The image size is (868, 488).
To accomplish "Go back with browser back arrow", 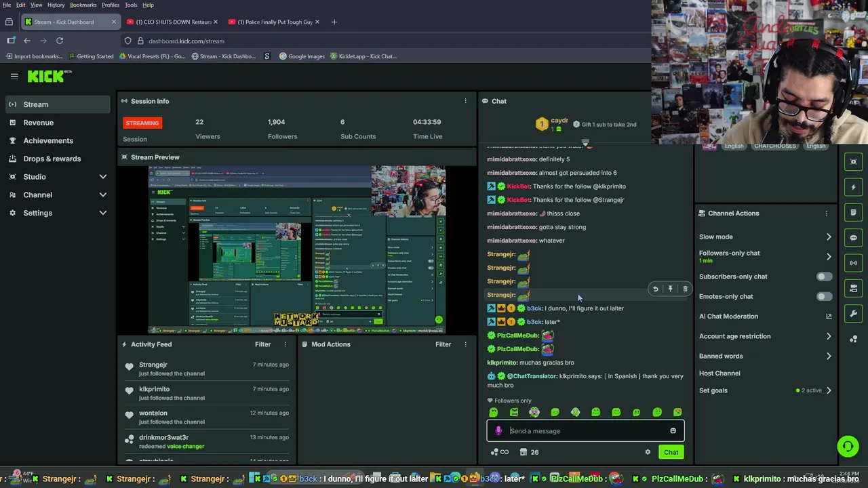I will pos(27,41).
